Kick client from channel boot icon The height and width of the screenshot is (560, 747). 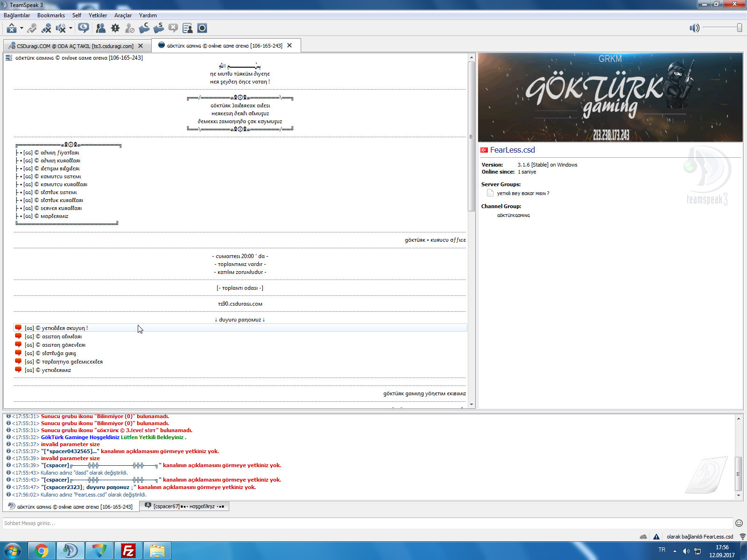[144, 28]
